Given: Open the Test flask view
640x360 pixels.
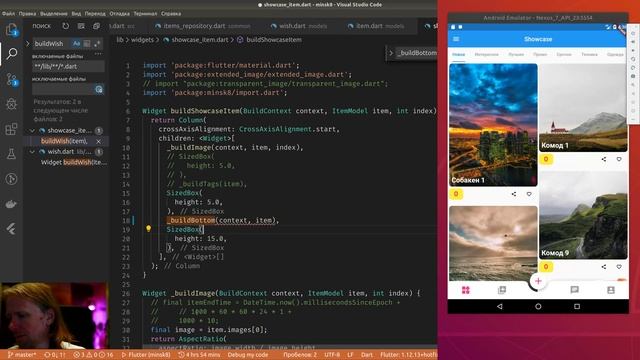Looking at the screenshot, I should point(11,154).
